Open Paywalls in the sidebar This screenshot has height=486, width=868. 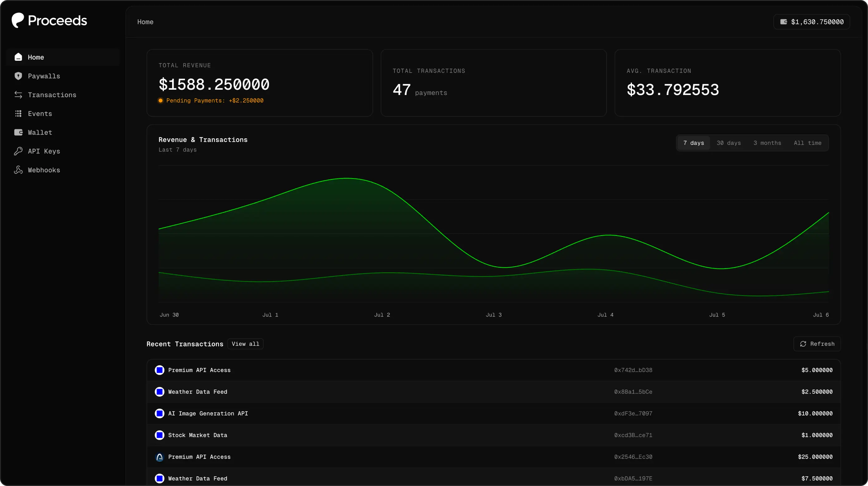[63, 76]
